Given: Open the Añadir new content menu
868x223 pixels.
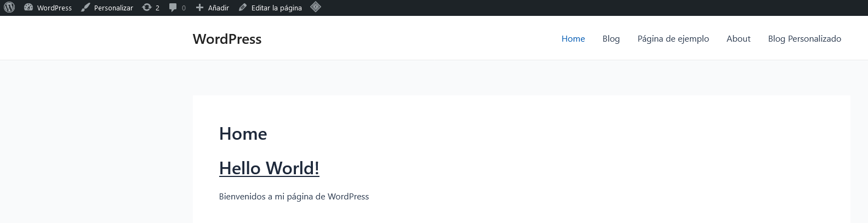Looking at the screenshot, I should 218,8.
